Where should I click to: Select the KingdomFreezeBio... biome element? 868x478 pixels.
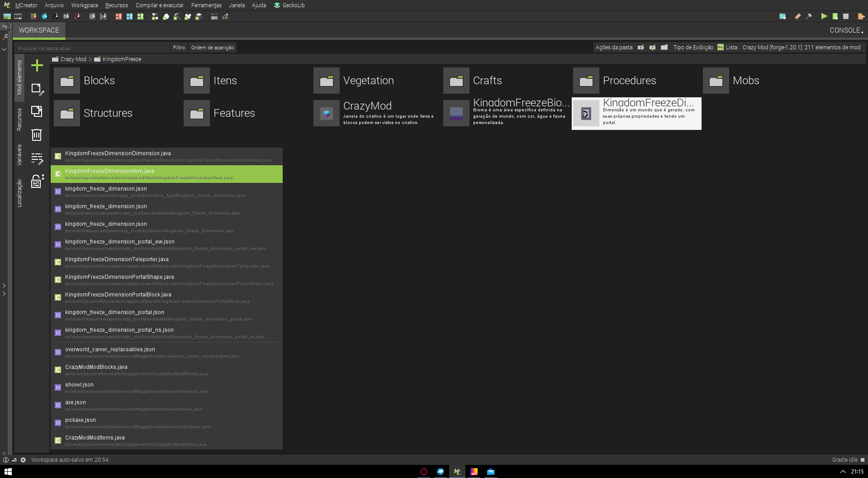506,113
